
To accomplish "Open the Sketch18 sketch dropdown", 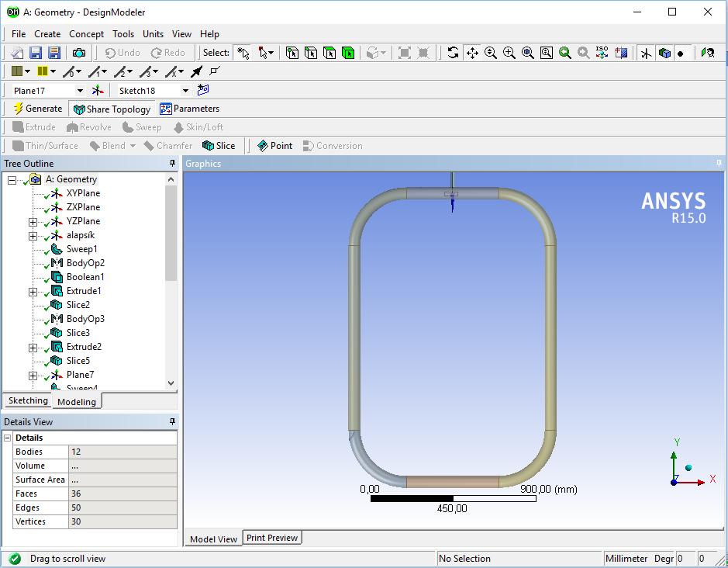I will tap(185, 91).
